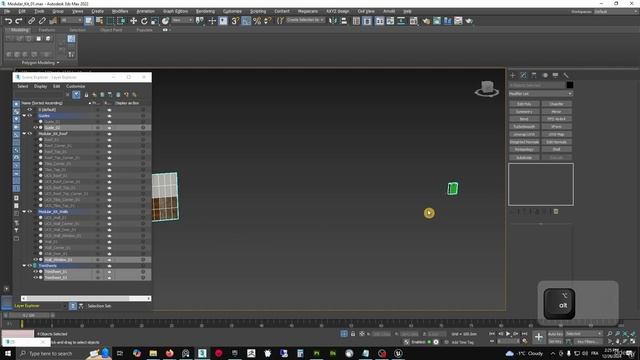
Task: Toggle the 3D Snaps button
Action: (235, 21)
